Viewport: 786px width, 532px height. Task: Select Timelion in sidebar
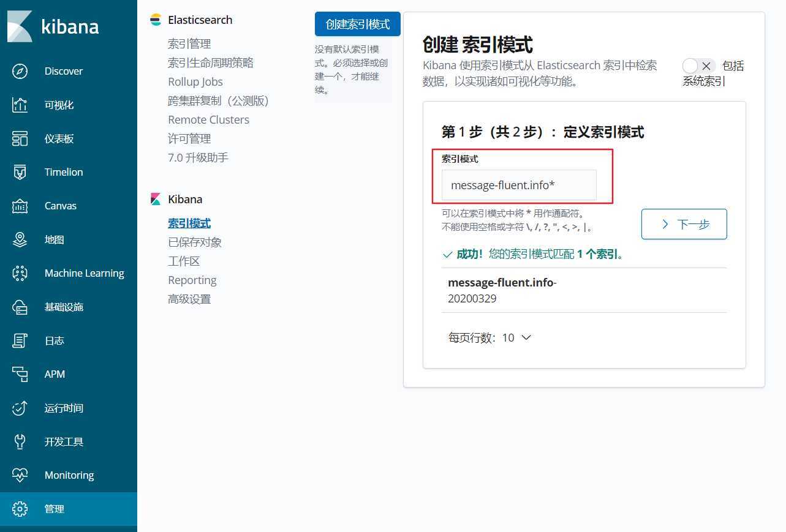pyautogui.click(x=64, y=172)
